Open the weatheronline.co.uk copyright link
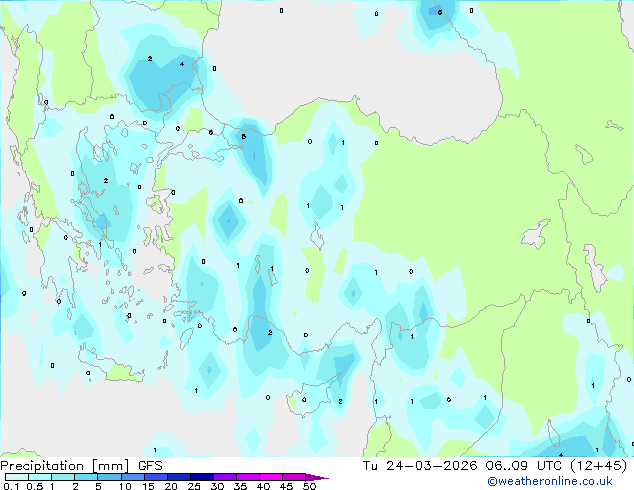The width and height of the screenshot is (634, 490). 550,481
